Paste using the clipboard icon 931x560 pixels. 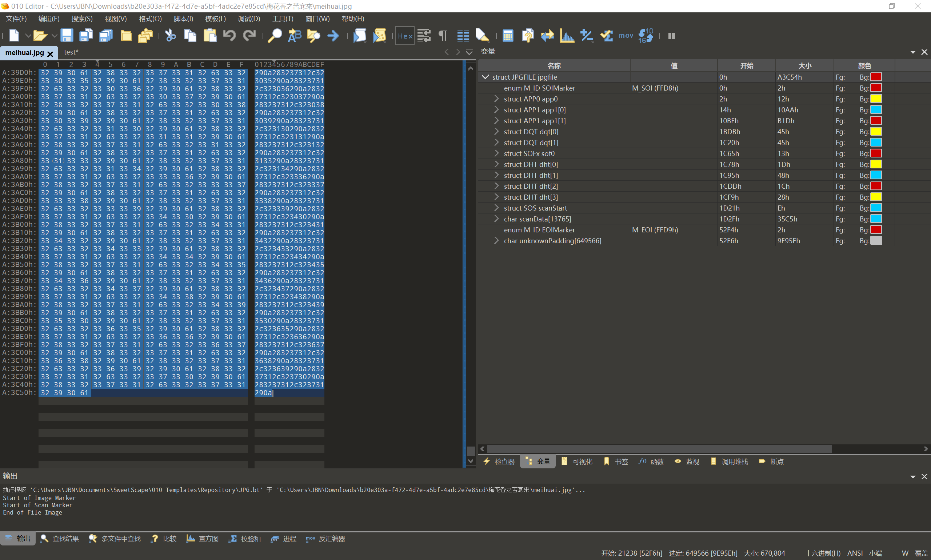coord(210,36)
